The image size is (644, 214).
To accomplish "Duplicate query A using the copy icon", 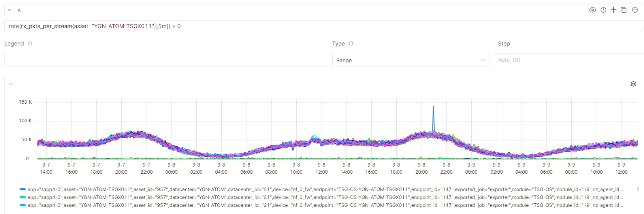I will pos(624,10).
